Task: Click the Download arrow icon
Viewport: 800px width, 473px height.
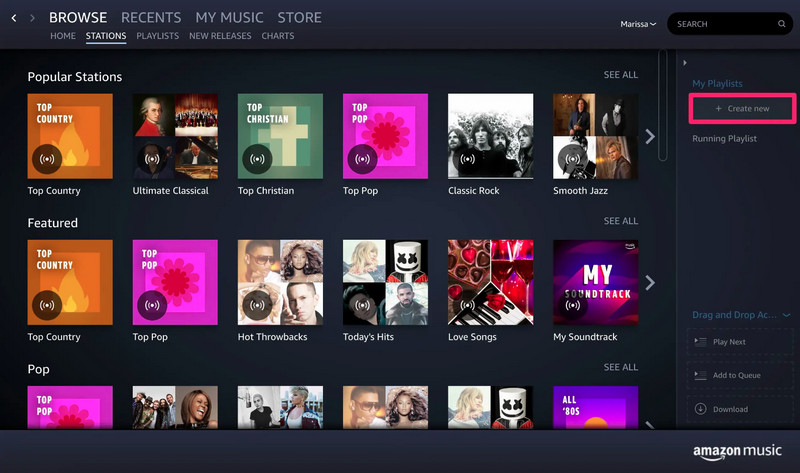Action: [x=701, y=409]
